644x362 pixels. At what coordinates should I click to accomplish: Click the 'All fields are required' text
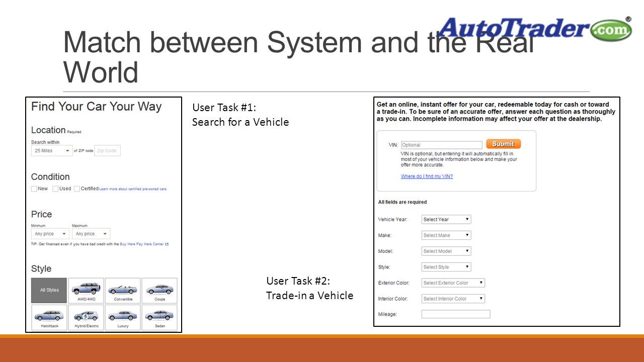[x=403, y=202]
